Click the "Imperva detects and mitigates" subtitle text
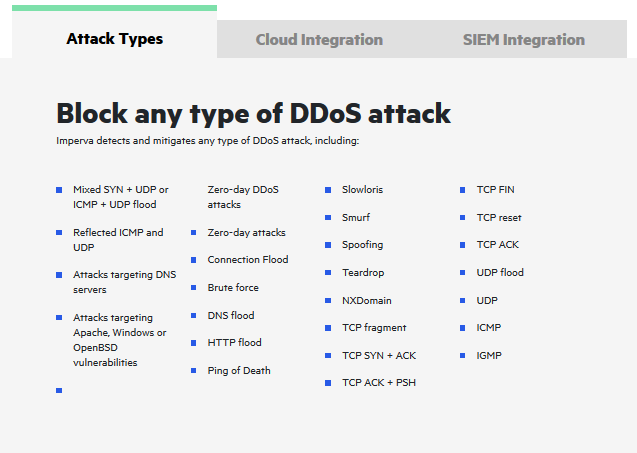Screen dimensions: 637x453 coord(207,141)
